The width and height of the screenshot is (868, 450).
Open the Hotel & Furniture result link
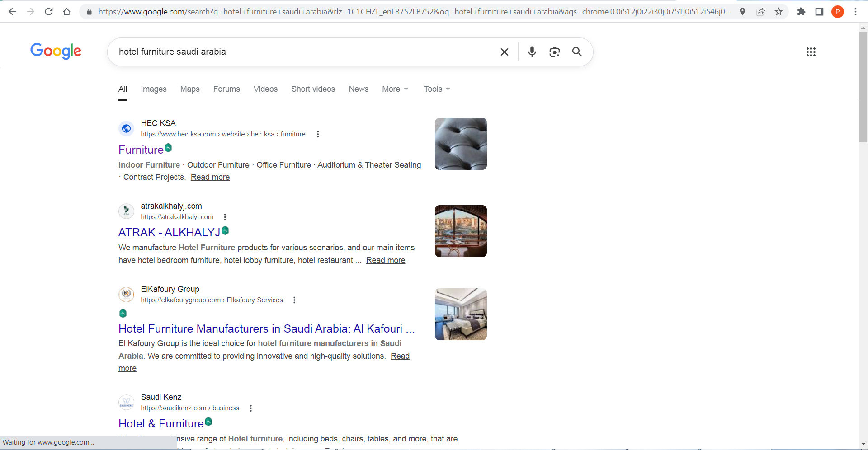point(161,423)
